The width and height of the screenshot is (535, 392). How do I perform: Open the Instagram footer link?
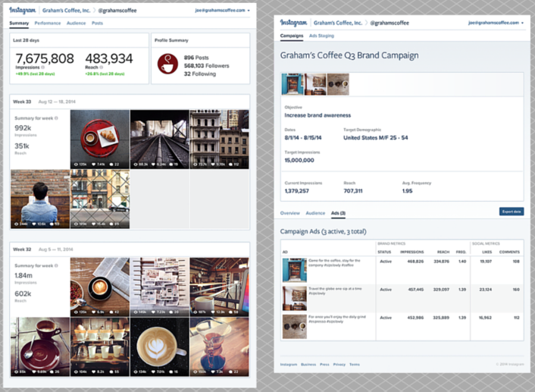pos(289,365)
